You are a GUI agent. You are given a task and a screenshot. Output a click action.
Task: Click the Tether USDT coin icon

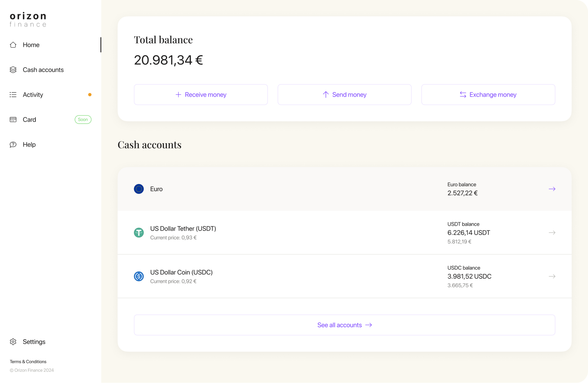[x=139, y=233]
